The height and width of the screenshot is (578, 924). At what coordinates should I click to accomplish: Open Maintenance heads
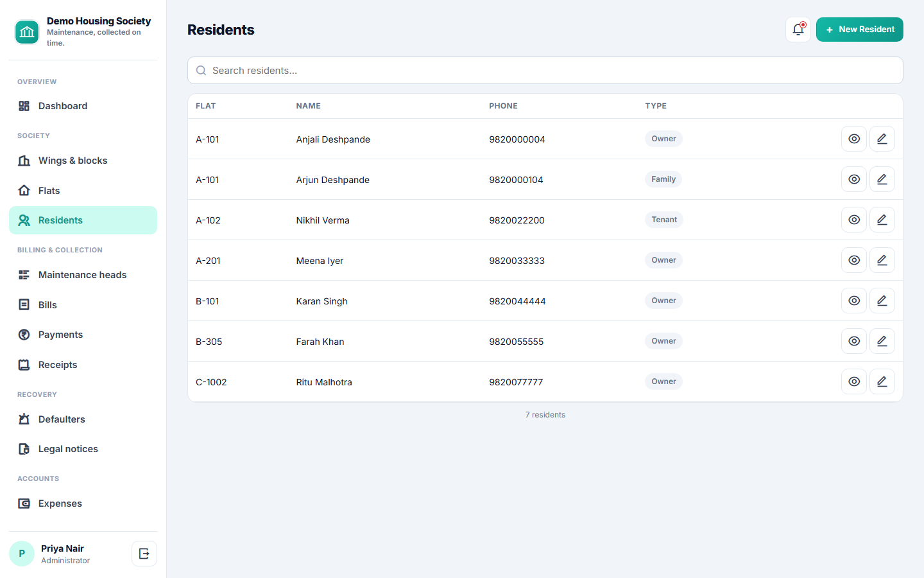83,275
